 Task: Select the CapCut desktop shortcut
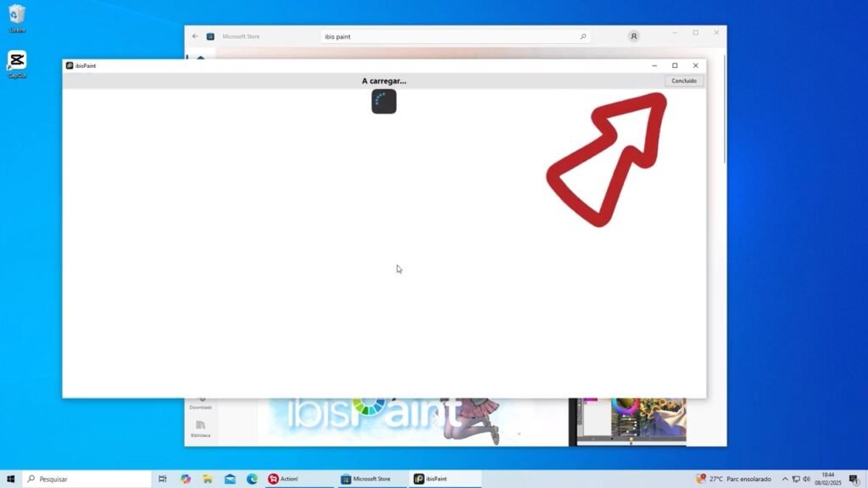coord(17,64)
